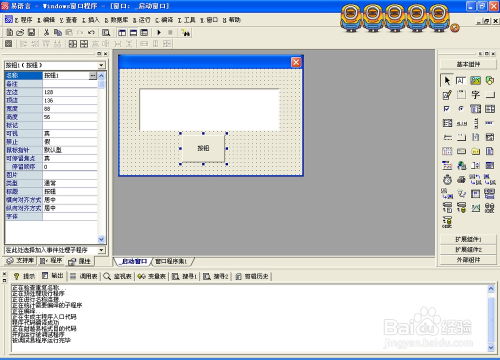Screen dimensions: 500x360
Task: Click the Save floppy disk icon
Action: pos(31,32)
